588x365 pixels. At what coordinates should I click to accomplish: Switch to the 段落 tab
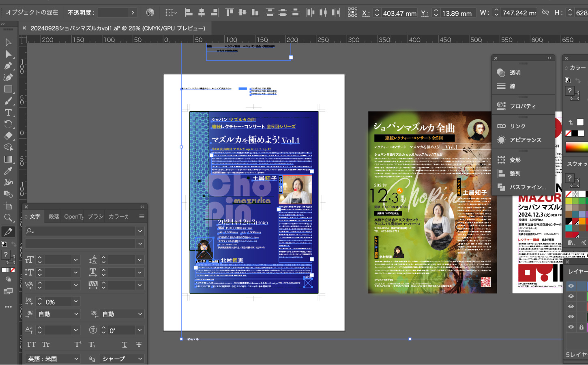point(54,217)
